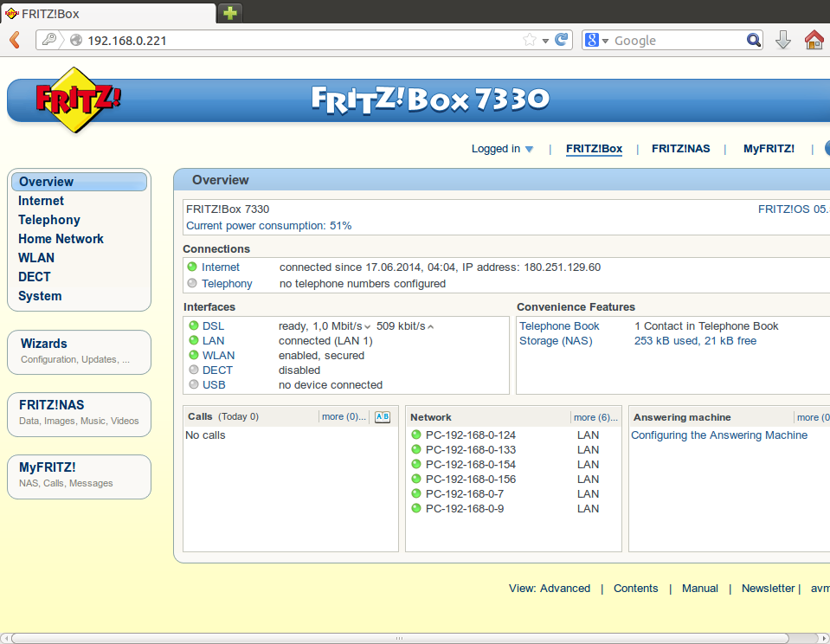This screenshot has height=644, width=830.
Task: Open the downloads arrow in the toolbar
Action: coord(783,40)
